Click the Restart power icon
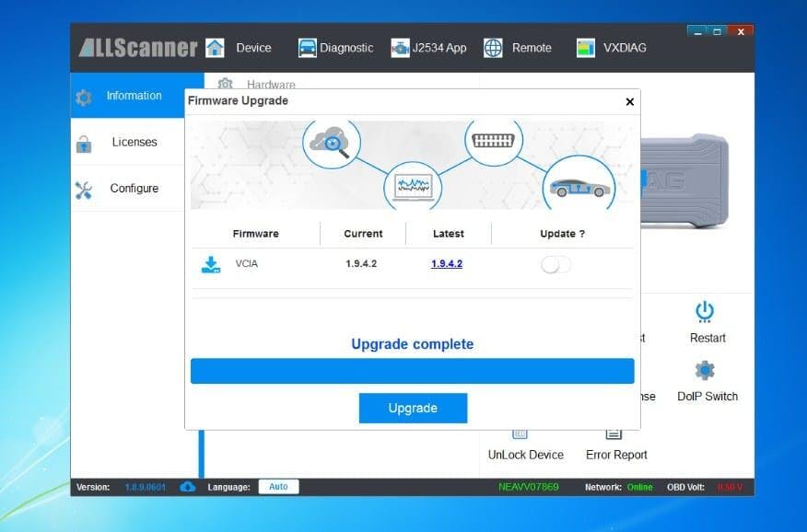The width and height of the screenshot is (807, 532). [705, 312]
